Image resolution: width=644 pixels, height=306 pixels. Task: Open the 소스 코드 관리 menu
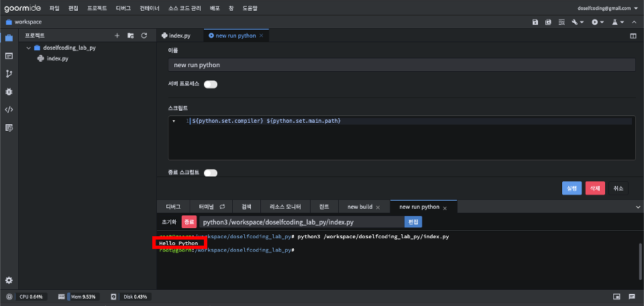click(x=185, y=8)
